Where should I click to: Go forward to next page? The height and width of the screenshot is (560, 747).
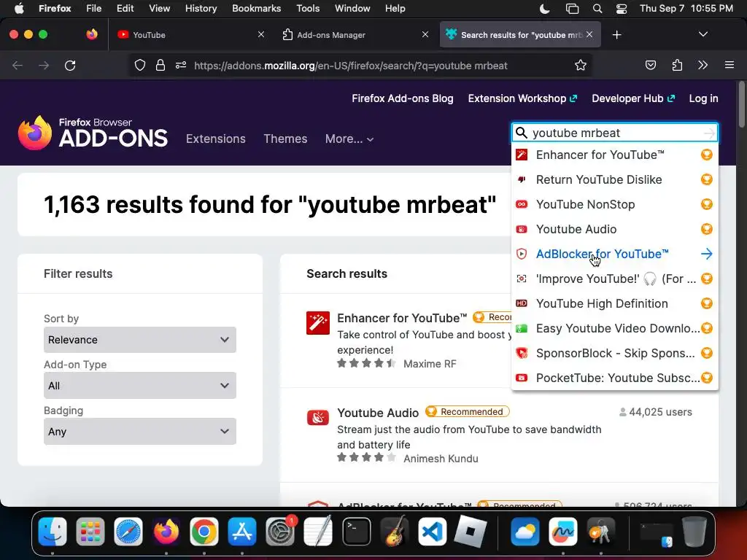point(44,65)
